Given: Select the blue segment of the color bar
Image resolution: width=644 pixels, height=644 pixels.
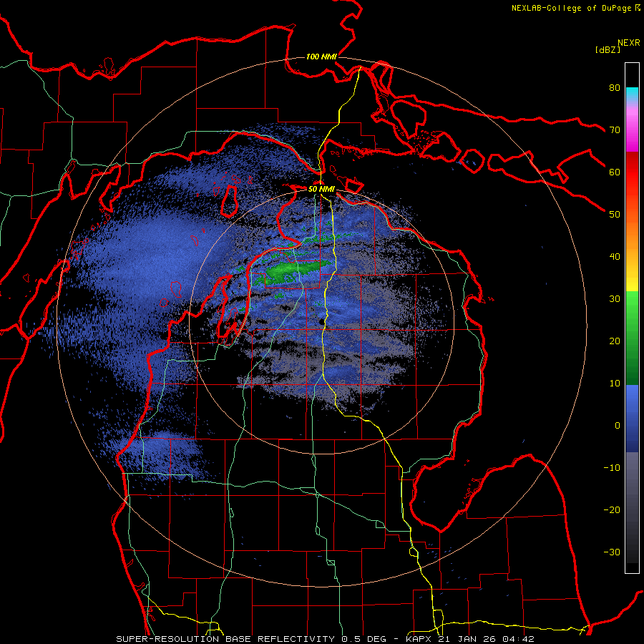Looking at the screenshot, I should tap(632, 419).
